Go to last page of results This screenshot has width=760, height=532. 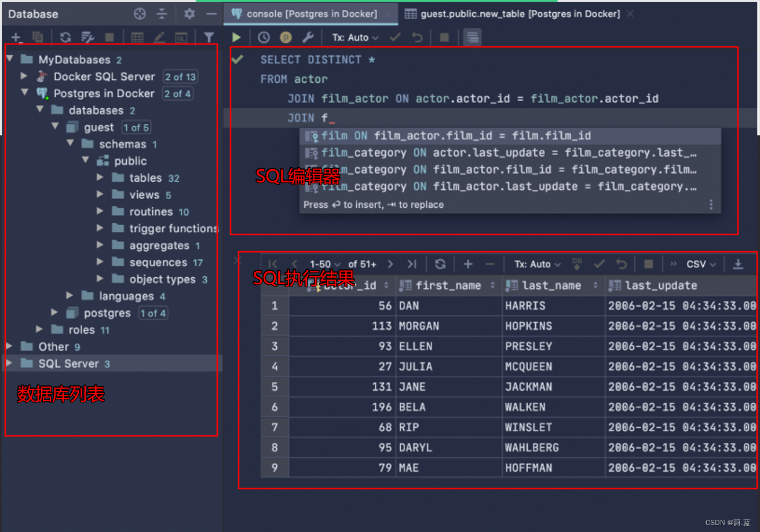point(412,264)
